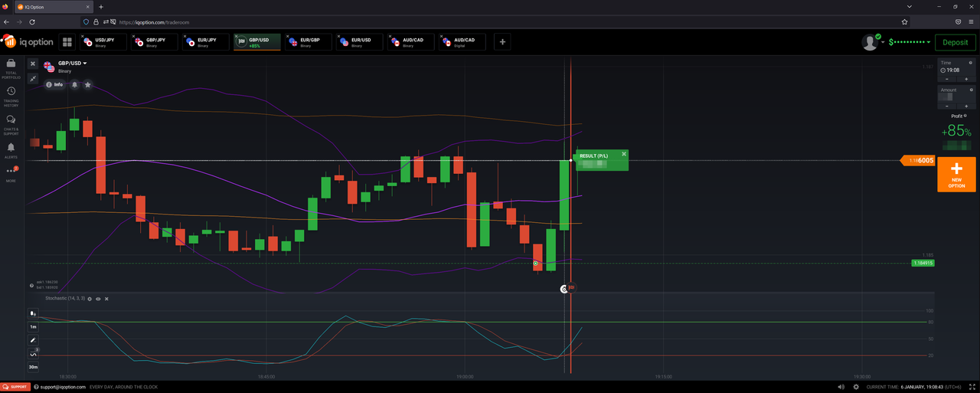Click the green Deposit button
This screenshot has height=393, width=980.
[x=955, y=43]
